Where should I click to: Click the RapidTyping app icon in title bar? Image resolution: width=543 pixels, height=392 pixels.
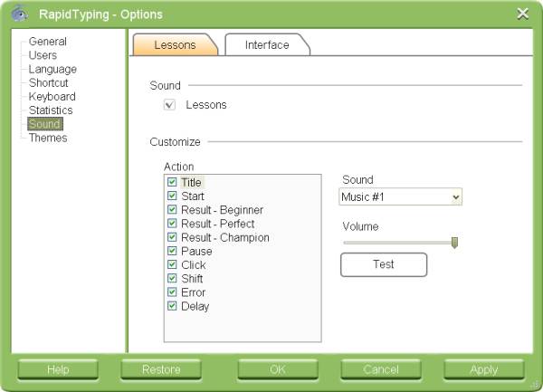click(19, 14)
